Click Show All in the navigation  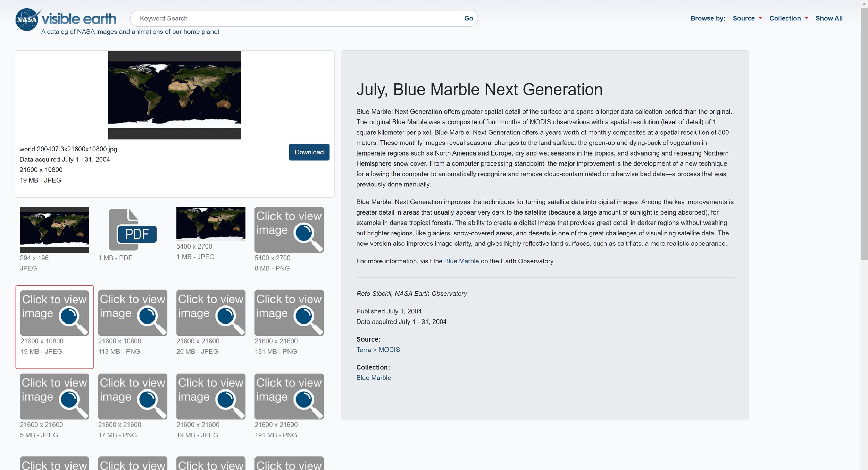pos(829,18)
